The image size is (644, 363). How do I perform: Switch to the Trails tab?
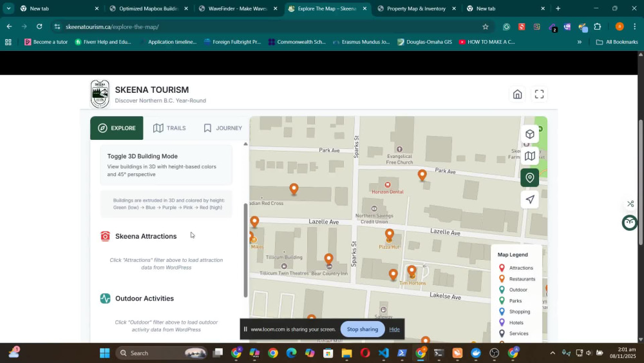tap(169, 128)
